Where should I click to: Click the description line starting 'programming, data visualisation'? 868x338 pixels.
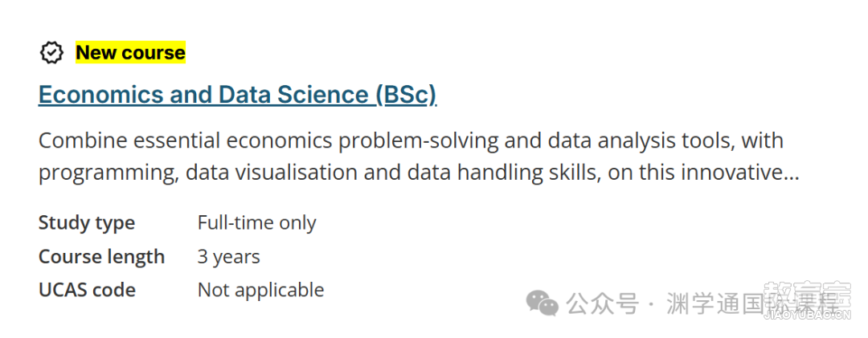click(x=419, y=173)
